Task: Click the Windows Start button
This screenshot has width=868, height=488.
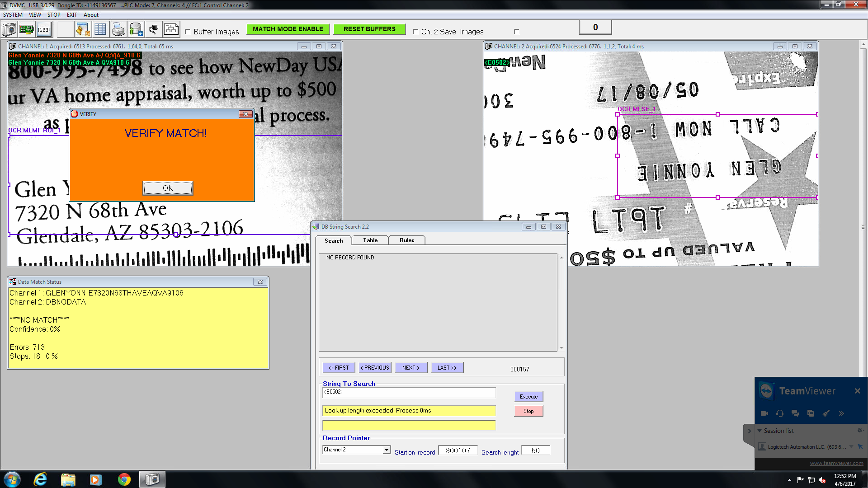Action: point(12,479)
